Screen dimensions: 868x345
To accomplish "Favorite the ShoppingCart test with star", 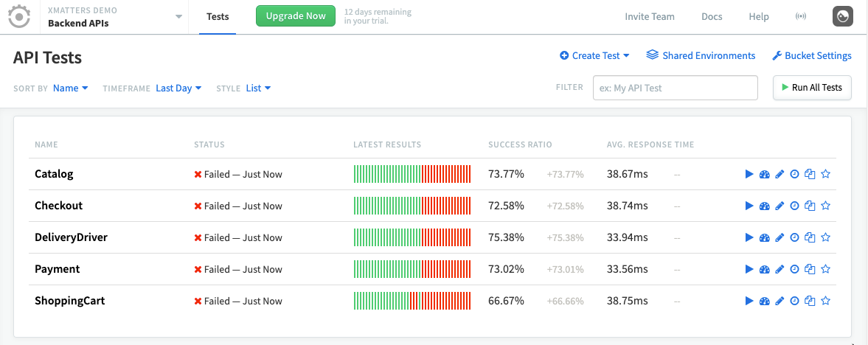I will point(826,302).
